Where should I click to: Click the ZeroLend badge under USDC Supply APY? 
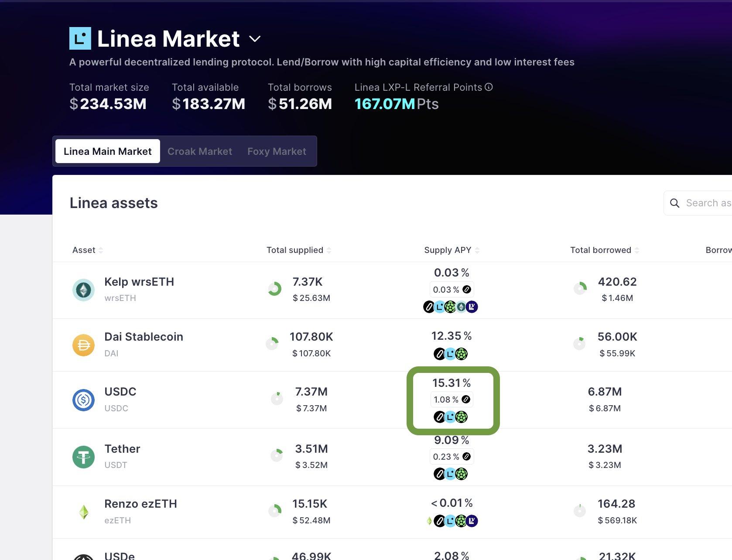coord(438,417)
